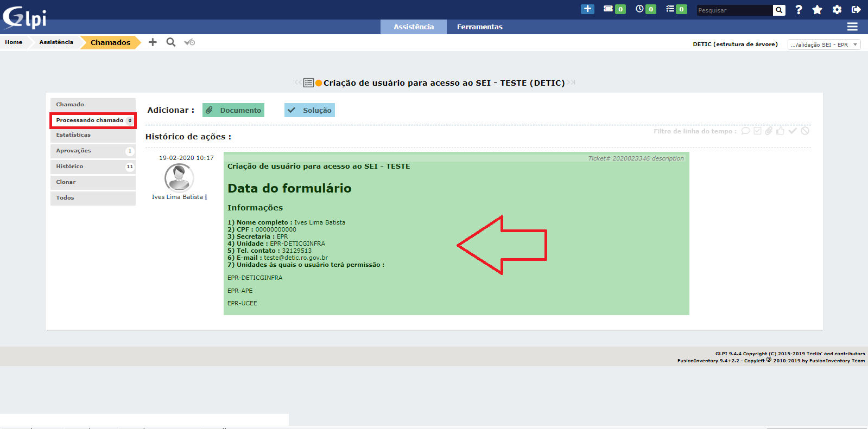Go to Home breadcrumb
The height and width of the screenshot is (429, 868).
tap(14, 42)
